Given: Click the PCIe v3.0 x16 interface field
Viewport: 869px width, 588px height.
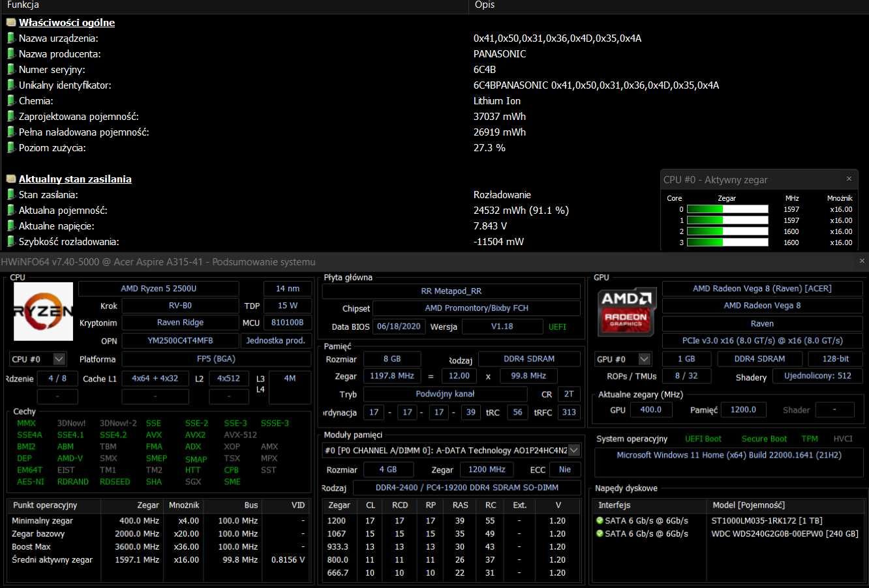Looking at the screenshot, I should 762,341.
